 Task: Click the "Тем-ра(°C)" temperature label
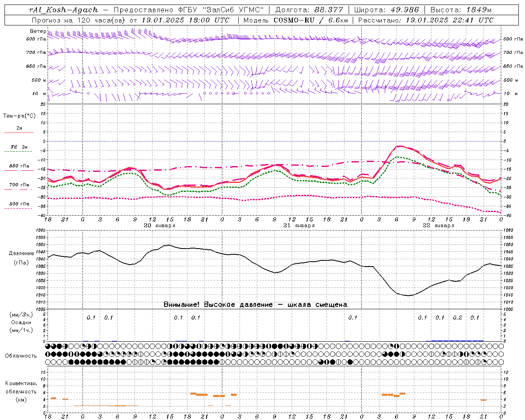[19, 116]
